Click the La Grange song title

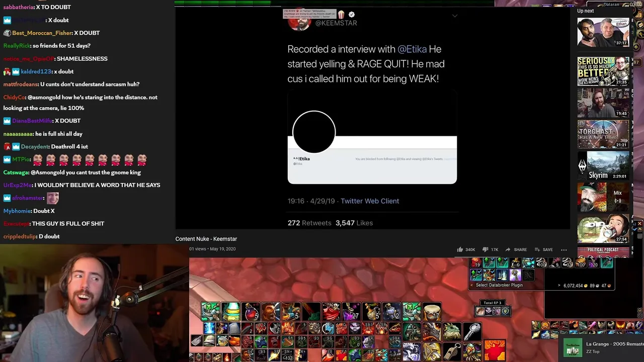[615, 344]
